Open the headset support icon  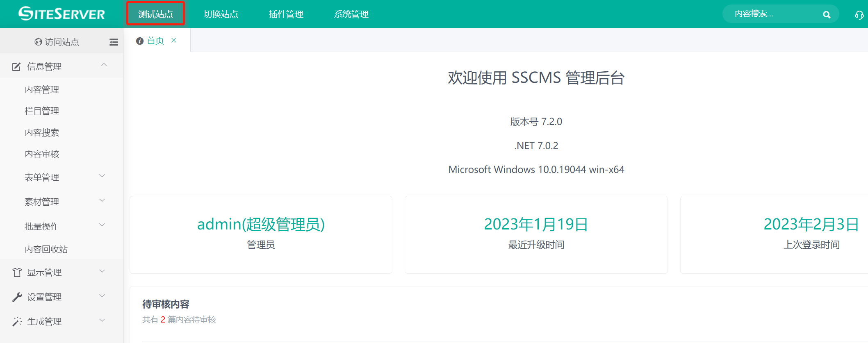click(859, 15)
